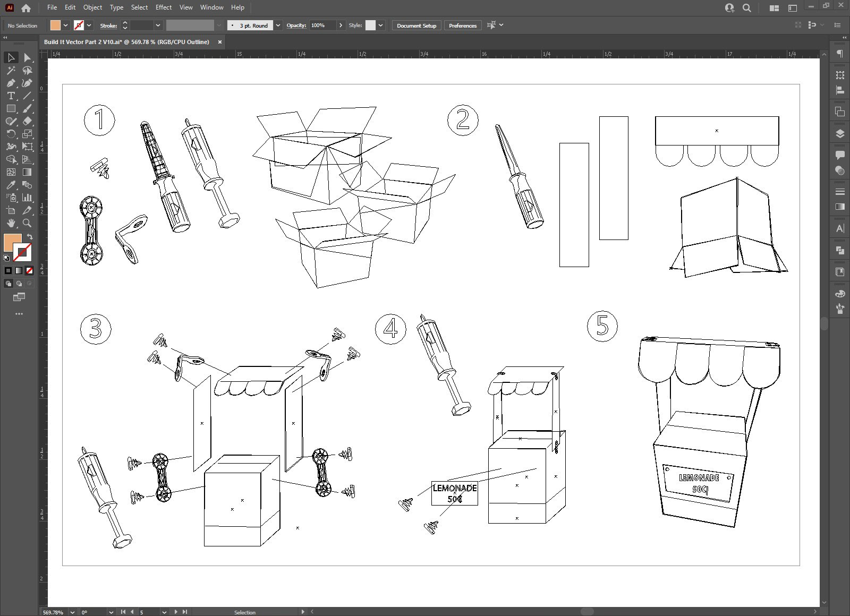Screen dimensions: 850x616
Task: Set paint mode to Color
Action: (x=8, y=270)
